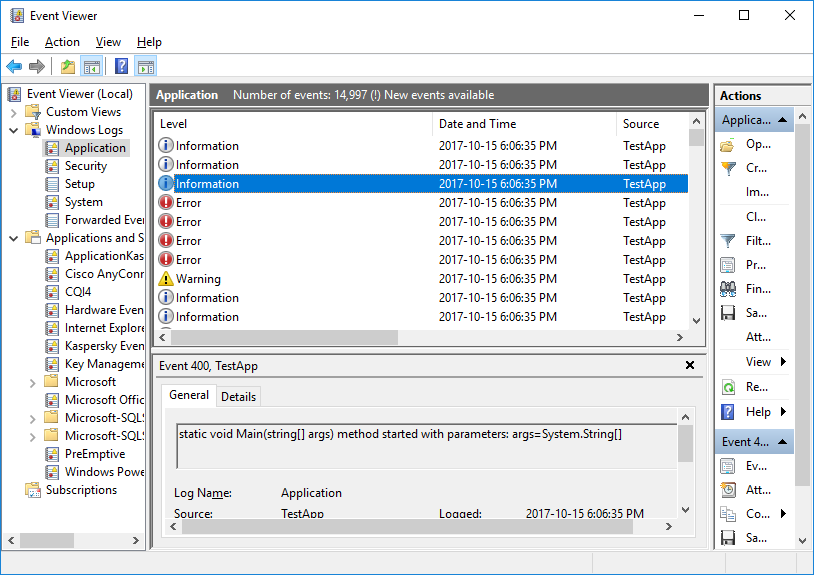Click right arrow of console tree scrollbar

click(135, 540)
